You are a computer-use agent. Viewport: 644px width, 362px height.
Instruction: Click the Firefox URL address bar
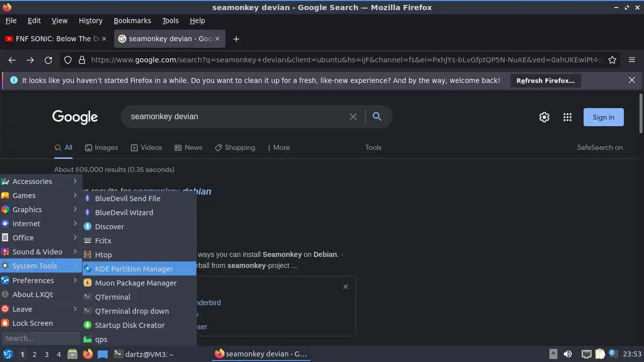pyautogui.click(x=346, y=60)
